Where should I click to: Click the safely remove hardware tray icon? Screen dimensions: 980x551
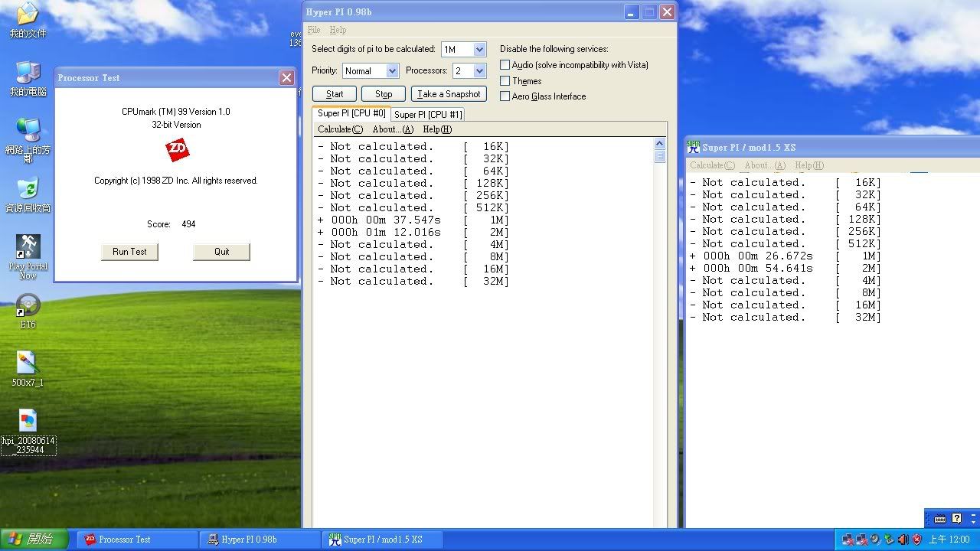click(889, 540)
